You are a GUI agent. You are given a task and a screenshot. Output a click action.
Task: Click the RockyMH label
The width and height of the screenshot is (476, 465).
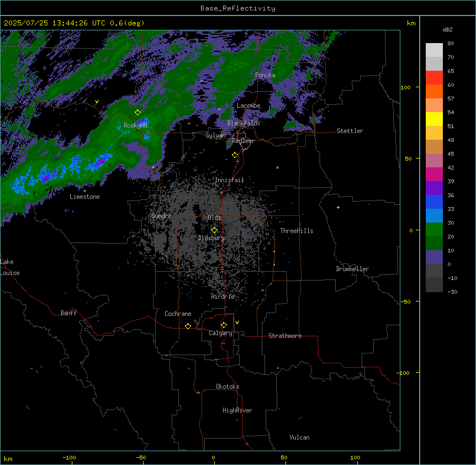tap(135, 125)
